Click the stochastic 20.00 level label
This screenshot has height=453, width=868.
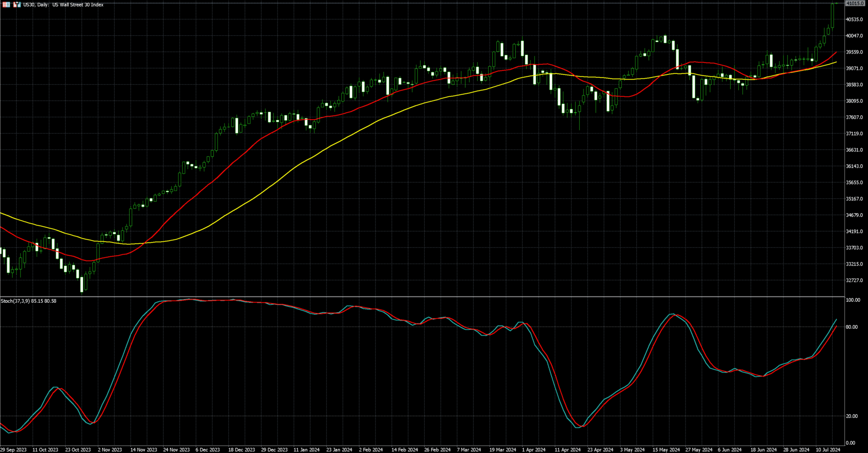851,416
